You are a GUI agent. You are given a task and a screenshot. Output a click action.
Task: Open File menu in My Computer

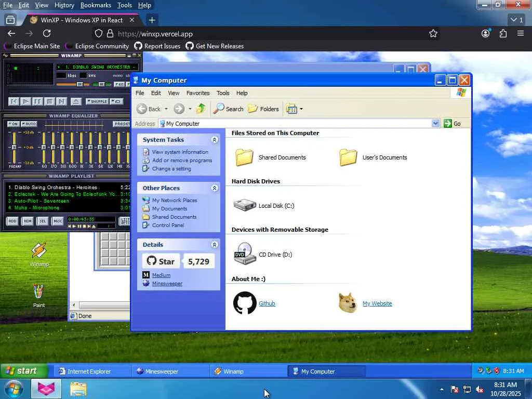[140, 93]
